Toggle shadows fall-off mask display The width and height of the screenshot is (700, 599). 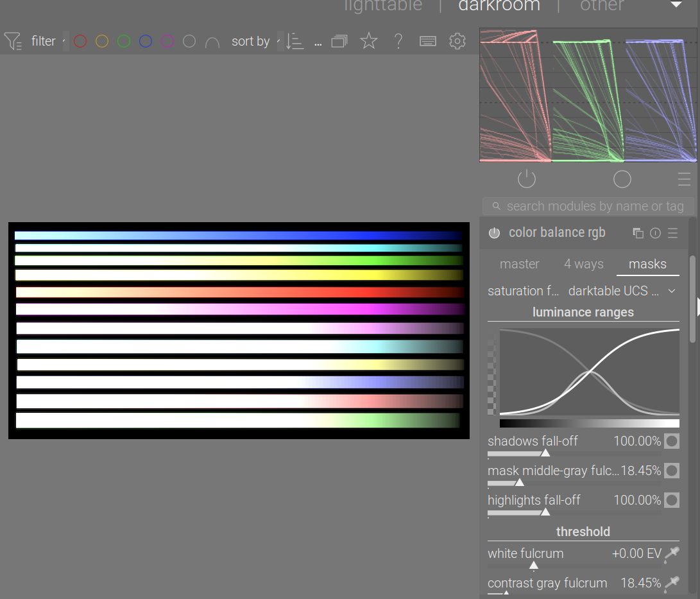(x=672, y=441)
